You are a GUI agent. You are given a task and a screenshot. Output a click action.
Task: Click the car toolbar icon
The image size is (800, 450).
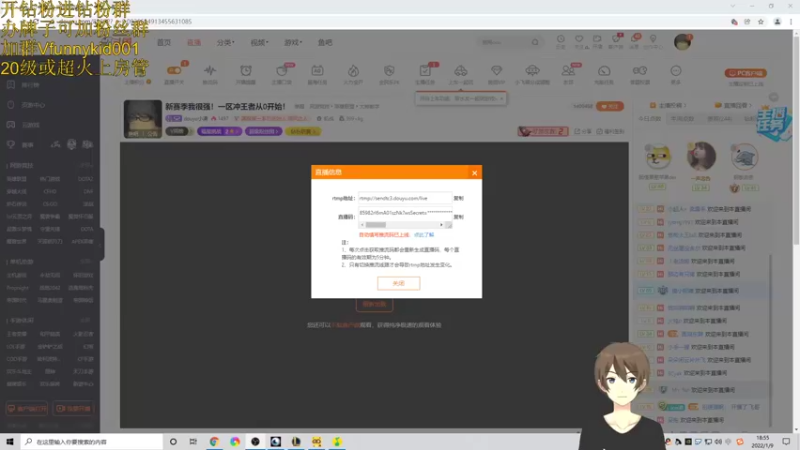(x=461, y=70)
